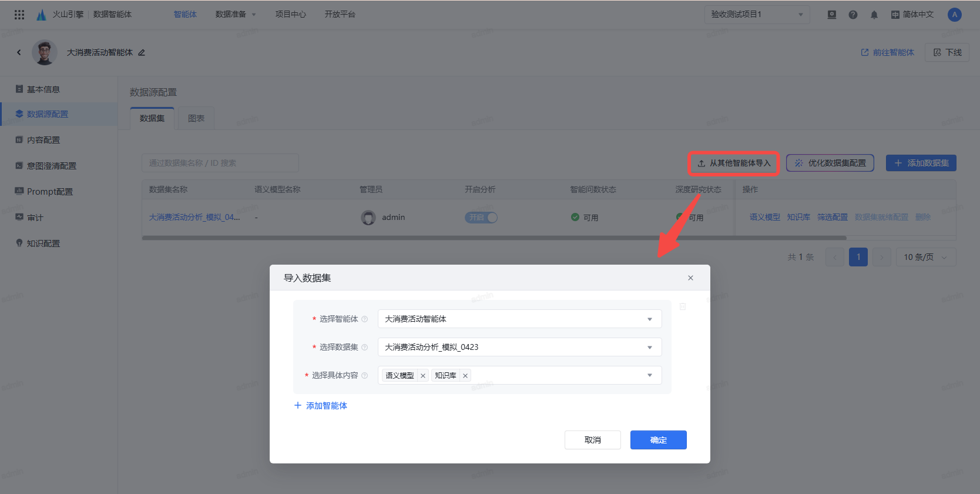This screenshot has height=494, width=980.
Task: Go back using the left arrow
Action: (19, 52)
